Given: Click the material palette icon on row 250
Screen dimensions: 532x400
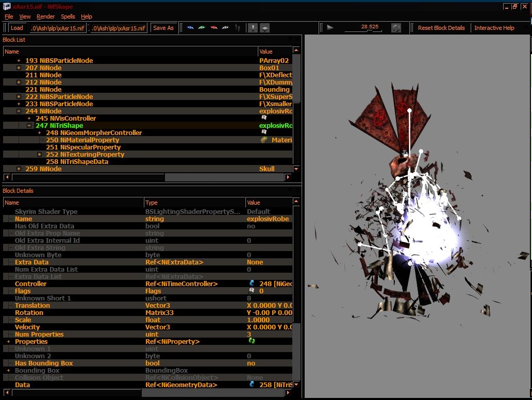Looking at the screenshot, I should click(263, 140).
